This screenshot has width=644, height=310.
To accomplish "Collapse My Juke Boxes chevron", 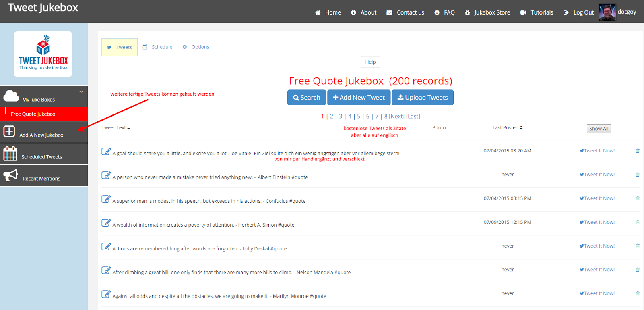I will [x=81, y=92].
